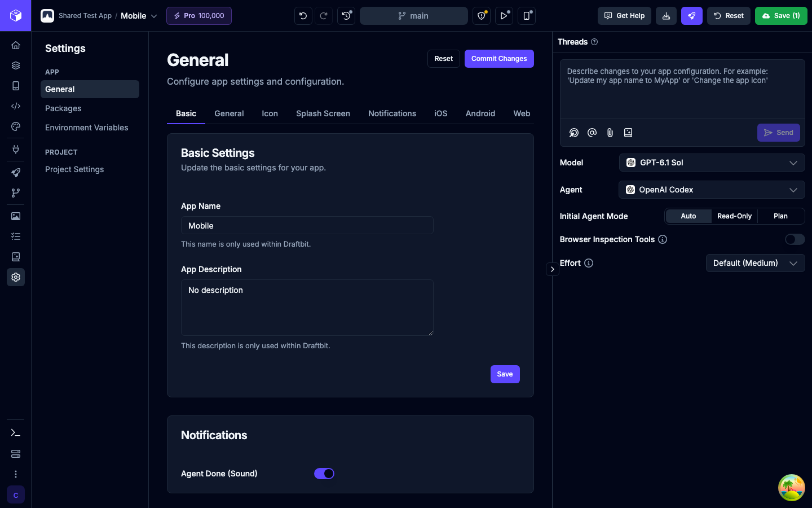The image size is (812, 508).
Task: Toggle the Agent Done (Sound) switch
Action: 324,474
